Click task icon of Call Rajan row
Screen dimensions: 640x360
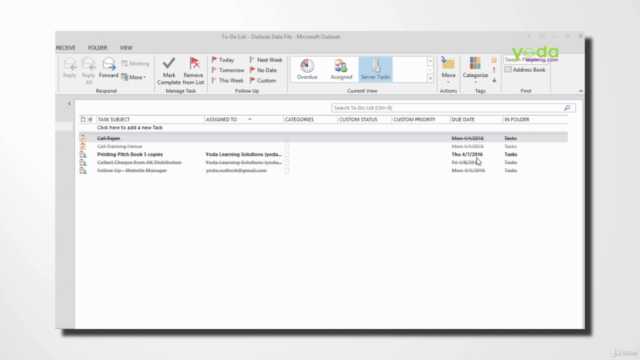click(83, 138)
